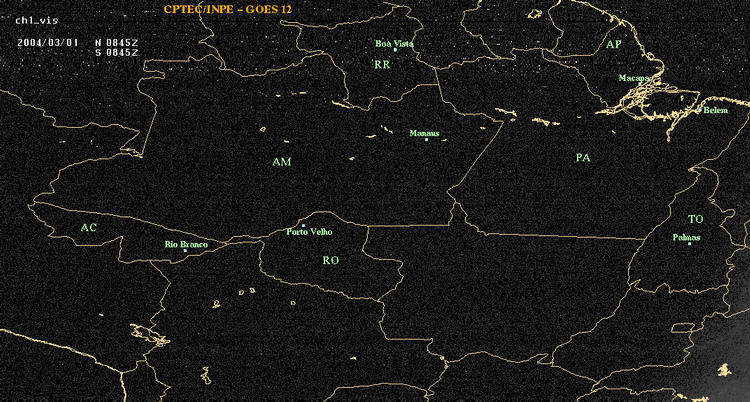Screen dimensions: 750x402
Task: Click the Manaus city marker dot
Action: [426, 140]
